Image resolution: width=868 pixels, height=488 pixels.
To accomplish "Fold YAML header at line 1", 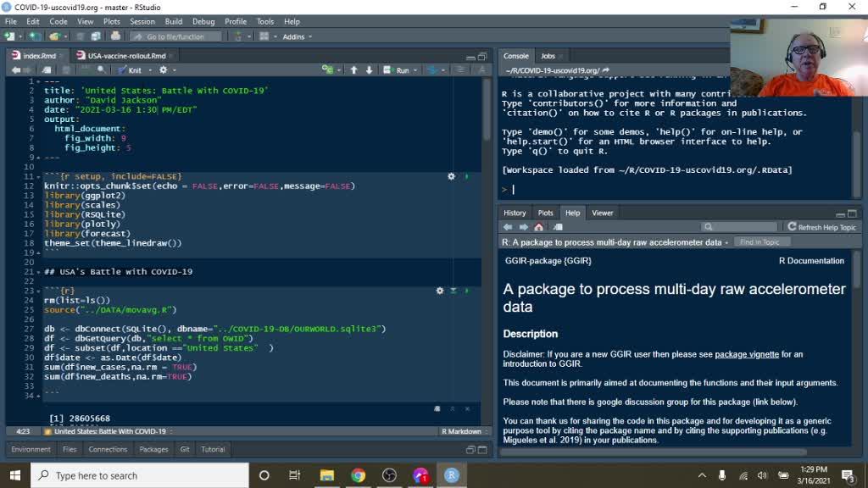I will coord(38,81).
